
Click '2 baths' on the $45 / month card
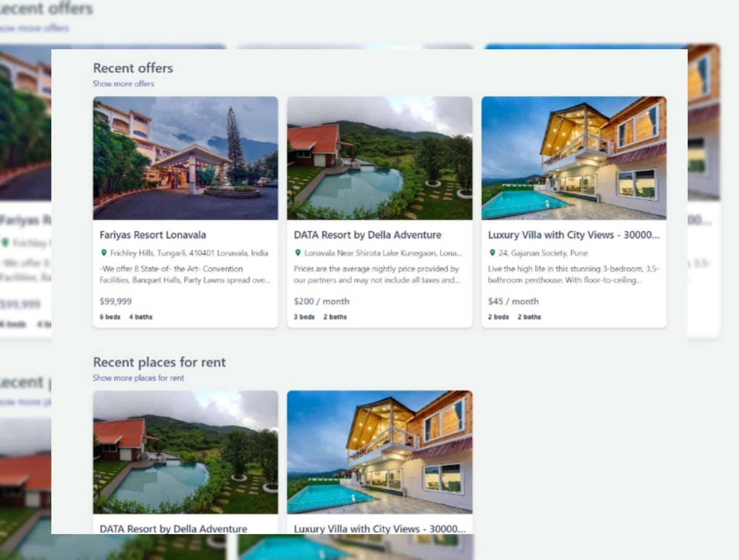point(529,317)
